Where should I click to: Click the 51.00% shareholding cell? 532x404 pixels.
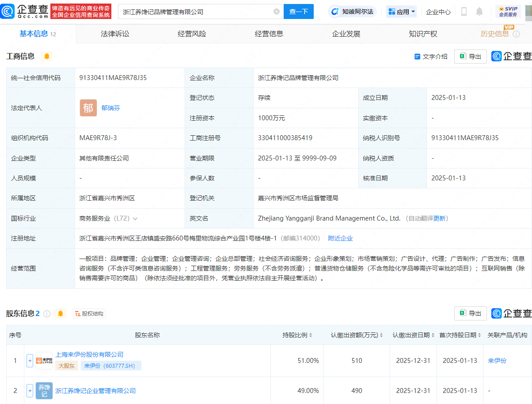point(308,361)
